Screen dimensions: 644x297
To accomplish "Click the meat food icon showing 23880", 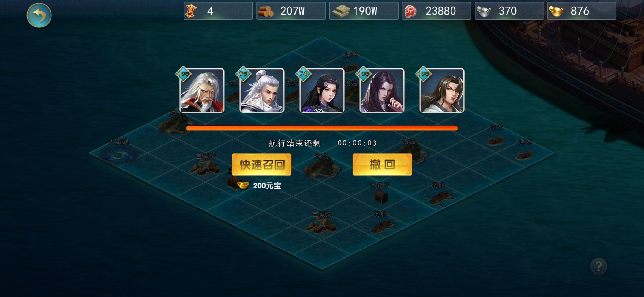I will tap(410, 12).
